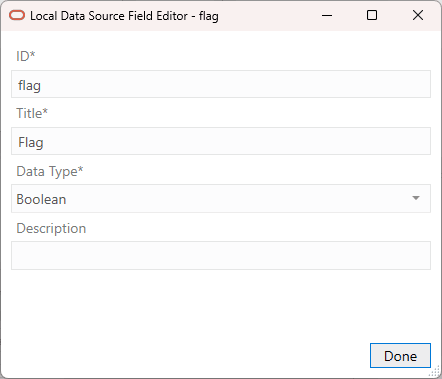Click the Title* field label
This screenshot has width=442, height=379.
coord(32,113)
